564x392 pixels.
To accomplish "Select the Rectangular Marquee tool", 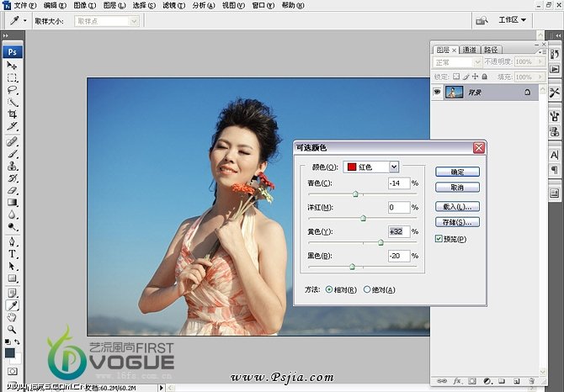I will (x=13, y=77).
